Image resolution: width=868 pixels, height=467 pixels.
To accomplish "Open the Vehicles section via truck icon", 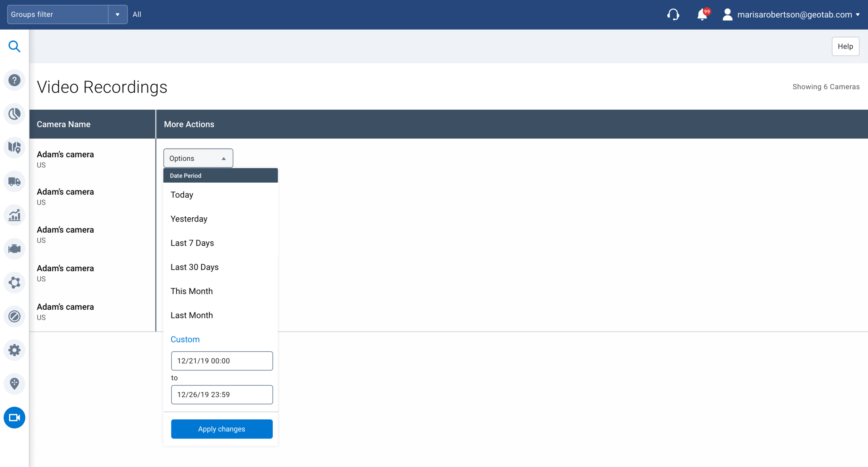I will point(15,181).
